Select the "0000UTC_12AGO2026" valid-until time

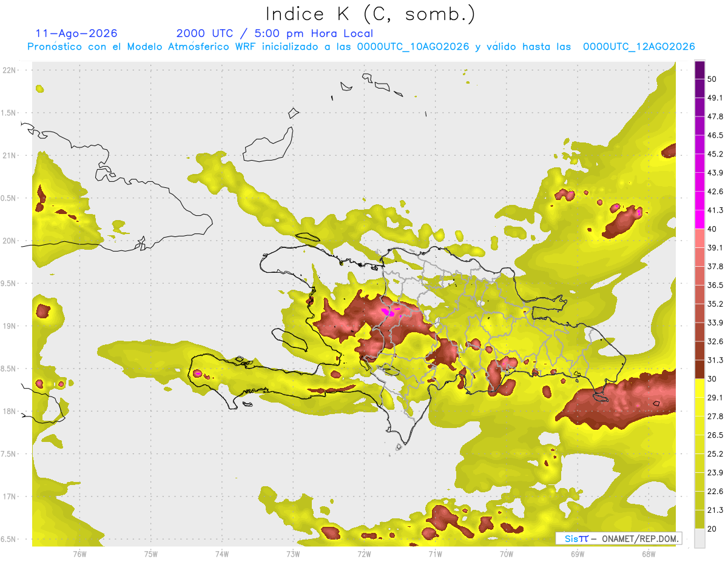tap(639, 47)
